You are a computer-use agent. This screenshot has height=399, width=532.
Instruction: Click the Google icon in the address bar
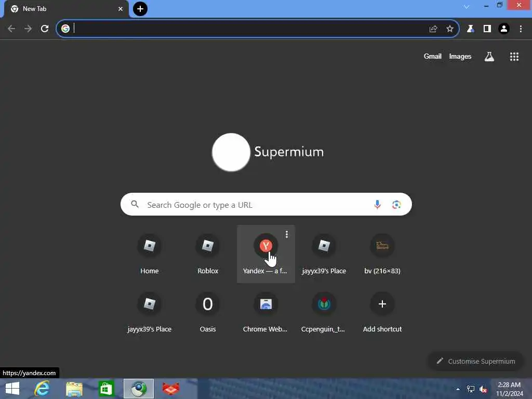(x=65, y=29)
